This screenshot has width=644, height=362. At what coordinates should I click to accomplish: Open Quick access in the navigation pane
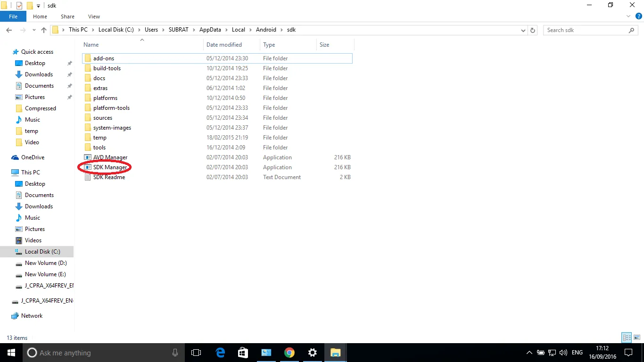37,52
